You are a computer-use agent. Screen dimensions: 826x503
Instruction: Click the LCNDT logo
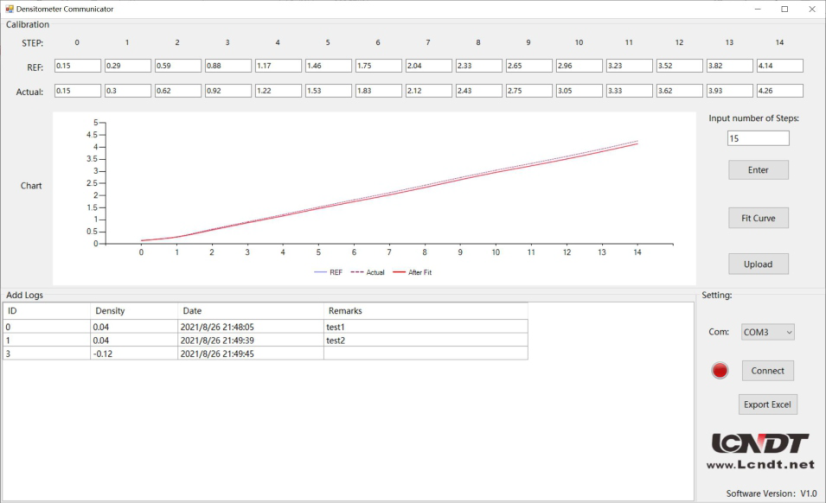coord(760,443)
